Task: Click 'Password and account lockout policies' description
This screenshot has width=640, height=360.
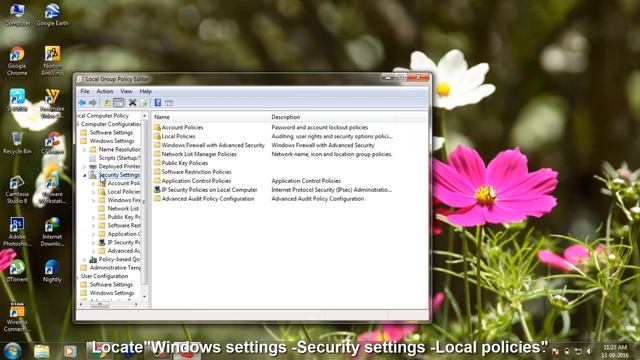Action: point(320,127)
